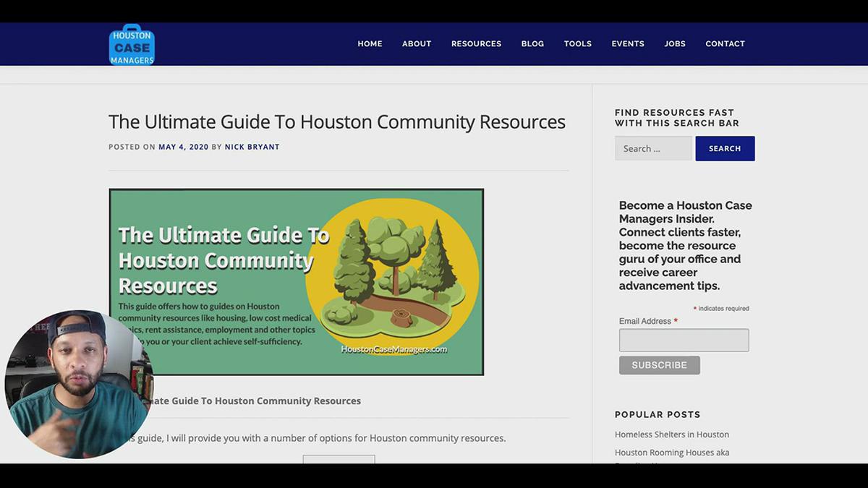Screen dimensions: 868x488
Task: Navigate to EVENTS
Action: 628,44
